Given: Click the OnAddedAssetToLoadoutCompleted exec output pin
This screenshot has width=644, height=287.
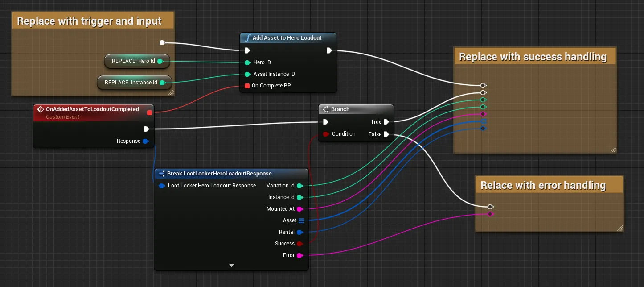Looking at the screenshot, I should pos(147,129).
